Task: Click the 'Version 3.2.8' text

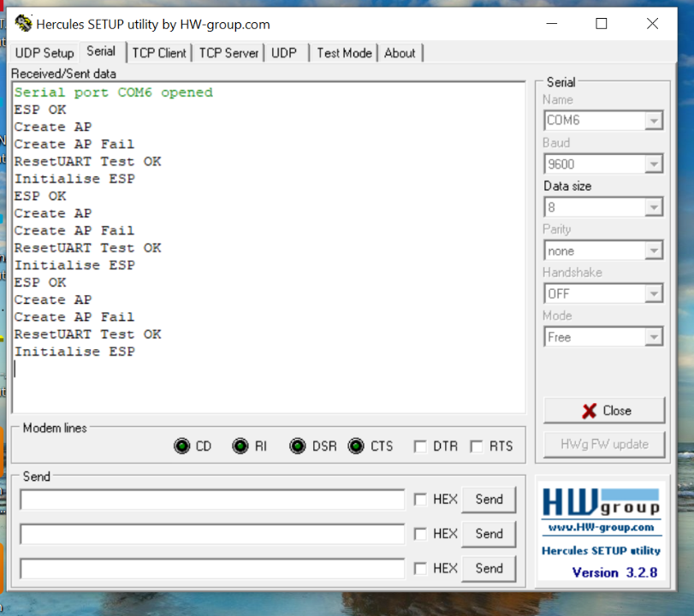Action: [614, 572]
